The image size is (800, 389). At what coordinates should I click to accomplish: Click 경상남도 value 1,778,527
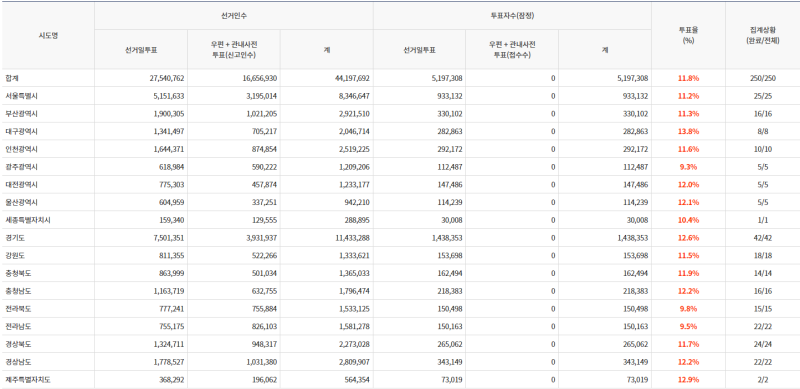click(169, 362)
